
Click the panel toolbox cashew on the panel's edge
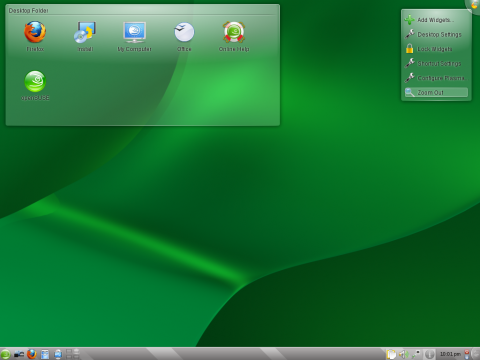[476, 354]
